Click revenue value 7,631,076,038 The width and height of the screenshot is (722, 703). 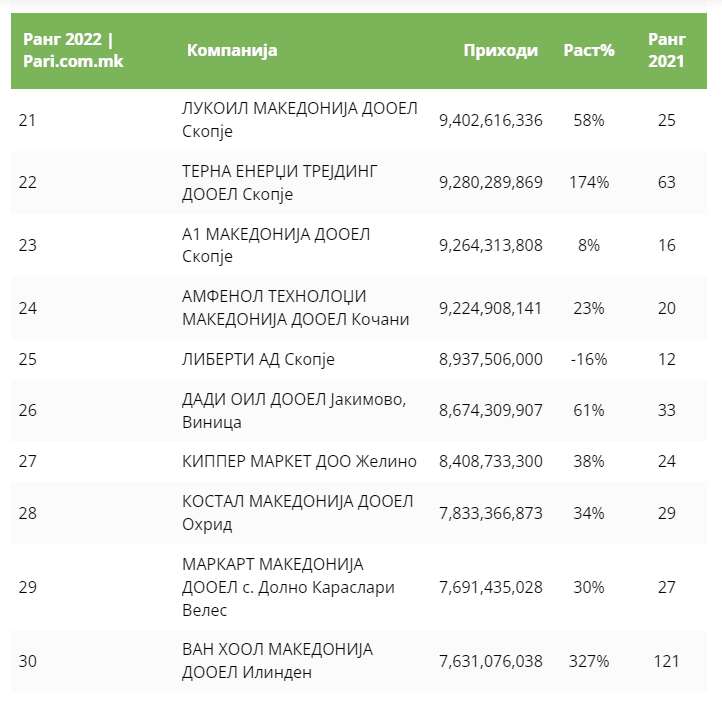click(x=490, y=661)
